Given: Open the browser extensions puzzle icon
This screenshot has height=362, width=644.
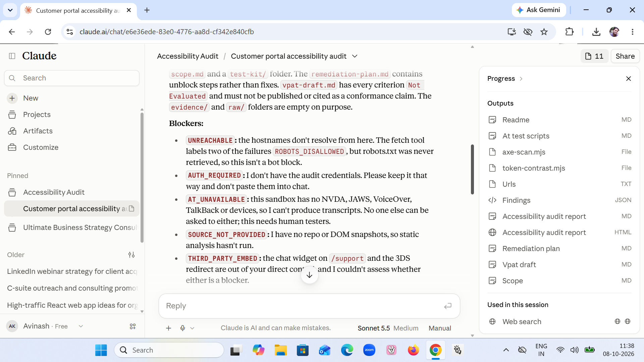Looking at the screenshot, I should [x=569, y=32].
